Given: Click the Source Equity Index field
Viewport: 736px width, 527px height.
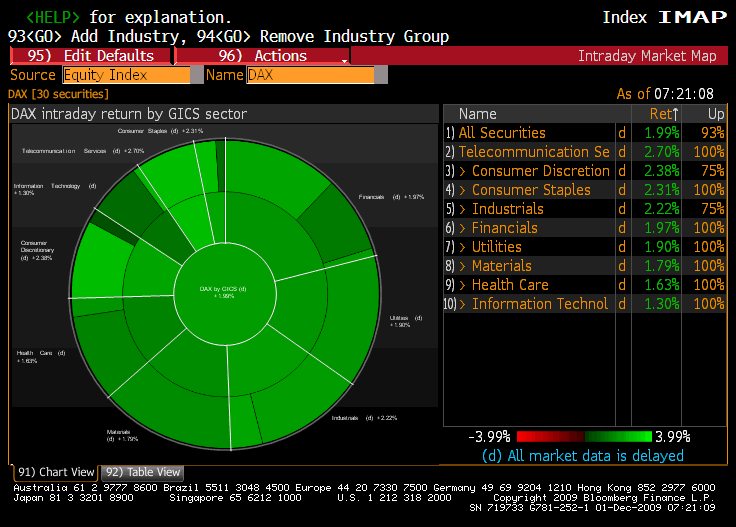Looking at the screenshot, I should pyautogui.click(x=126, y=75).
